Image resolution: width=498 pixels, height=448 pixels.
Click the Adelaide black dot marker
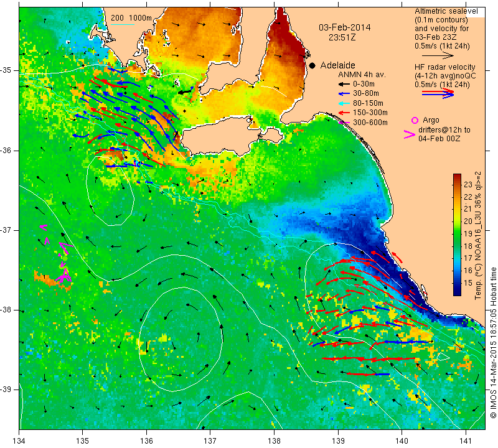tap(312, 65)
